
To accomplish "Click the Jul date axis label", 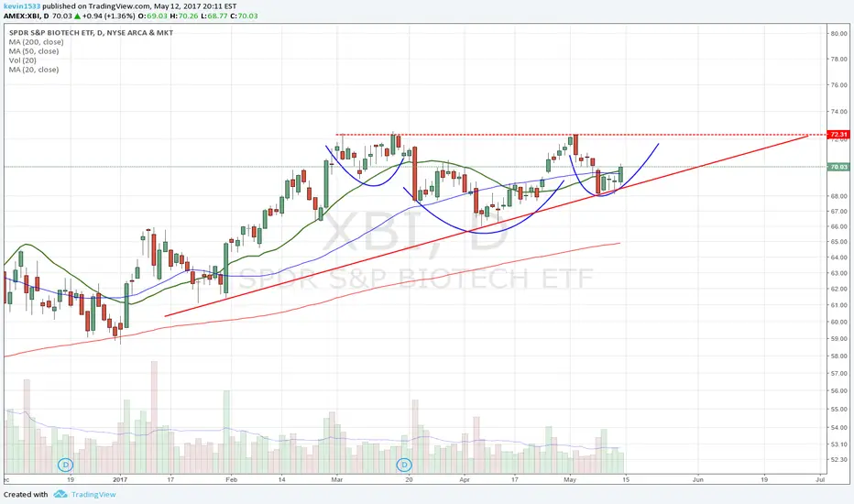I will click(x=820, y=480).
